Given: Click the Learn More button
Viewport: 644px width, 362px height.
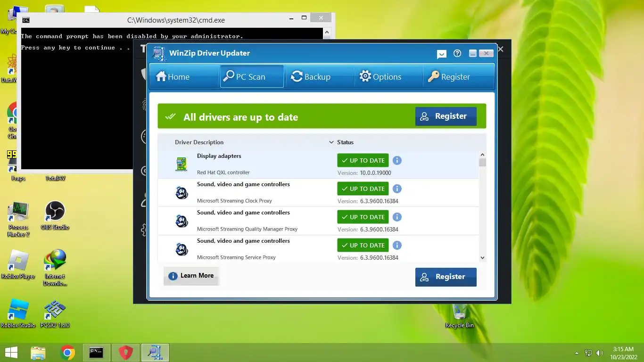Looking at the screenshot, I should click(191, 276).
